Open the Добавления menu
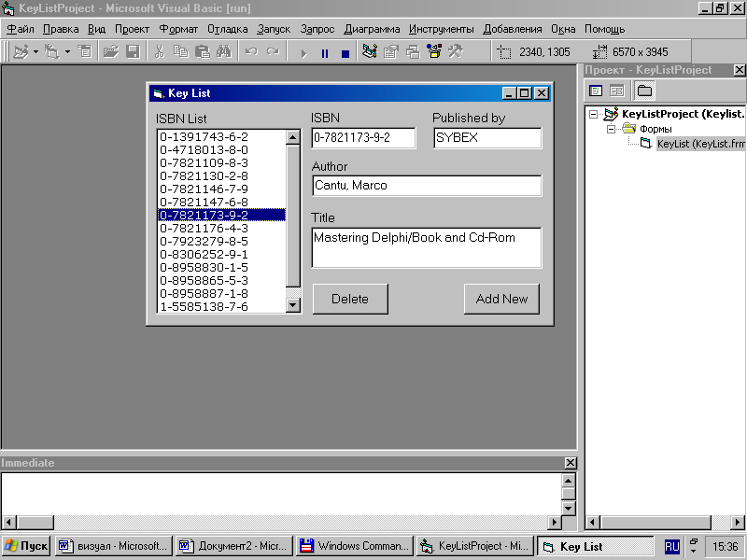The width and height of the screenshot is (747, 560). (x=512, y=29)
